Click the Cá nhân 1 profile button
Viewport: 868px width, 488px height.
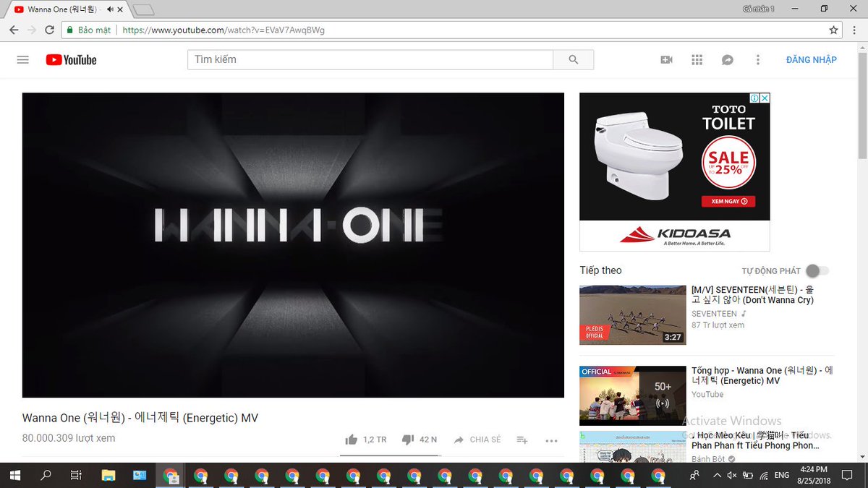coord(759,9)
